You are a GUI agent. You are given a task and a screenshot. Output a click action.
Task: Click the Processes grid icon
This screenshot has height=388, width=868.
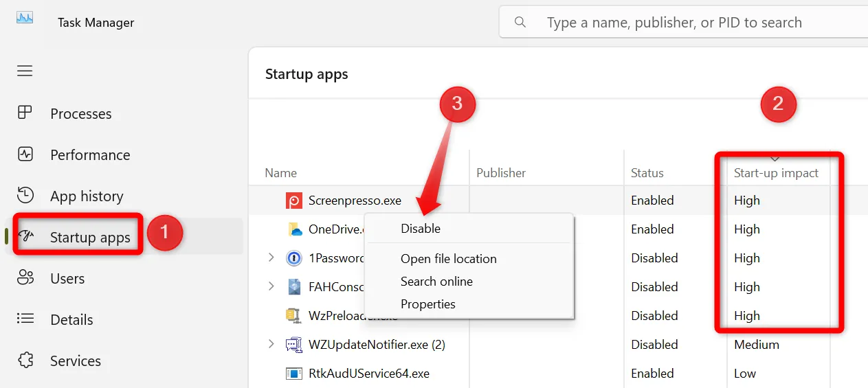tap(25, 113)
